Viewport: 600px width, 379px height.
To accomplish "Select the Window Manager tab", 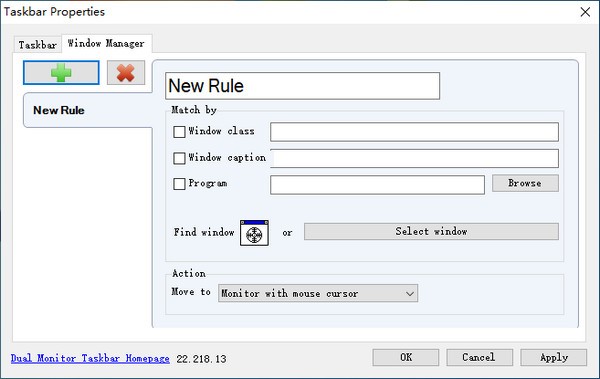I will click(x=106, y=43).
